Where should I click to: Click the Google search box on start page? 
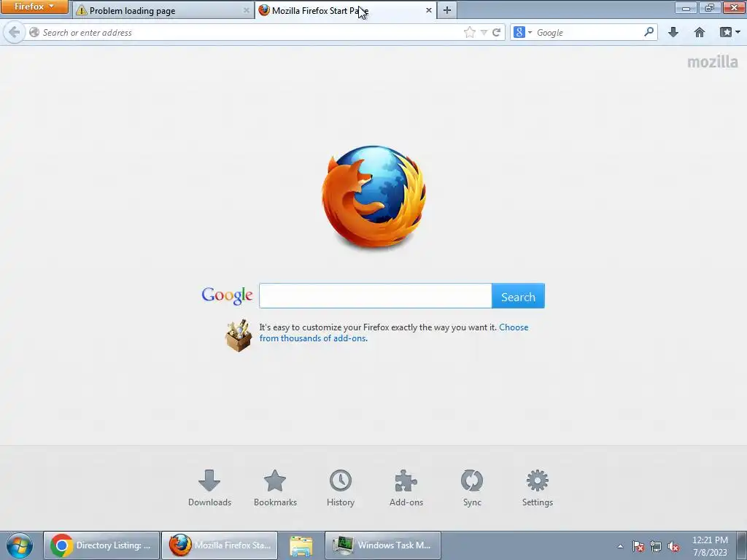pyautogui.click(x=376, y=296)
